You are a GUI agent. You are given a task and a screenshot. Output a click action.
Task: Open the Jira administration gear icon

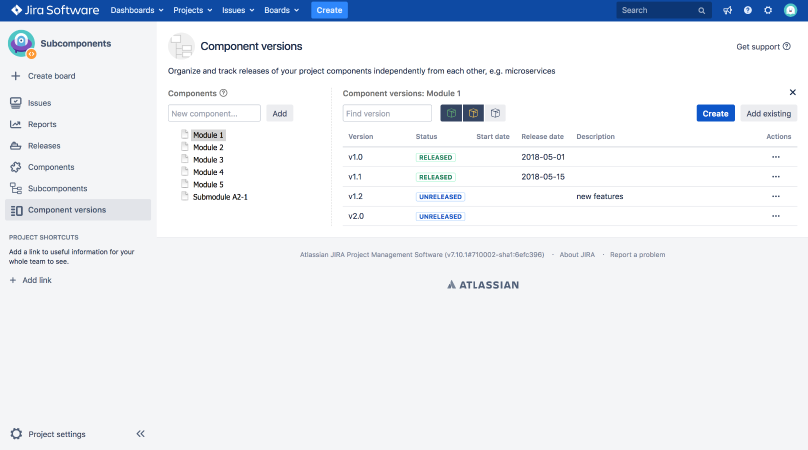pyautogui.click(x=768, y=10)
